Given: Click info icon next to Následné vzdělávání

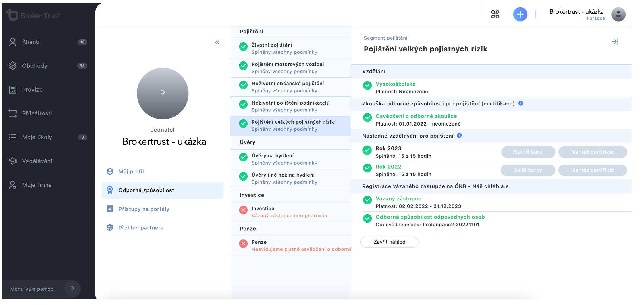Looking at the screenshot, I should [459, 136].
